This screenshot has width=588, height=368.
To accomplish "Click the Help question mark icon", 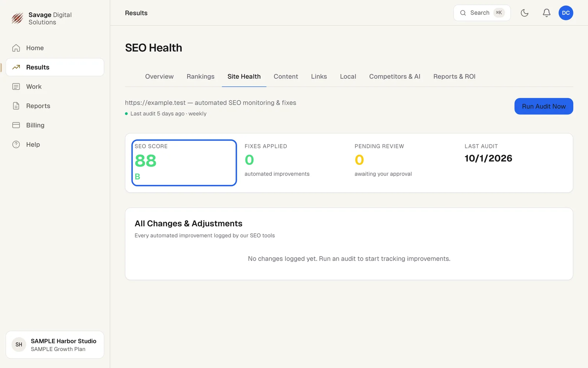I will [x=16, y=145].
